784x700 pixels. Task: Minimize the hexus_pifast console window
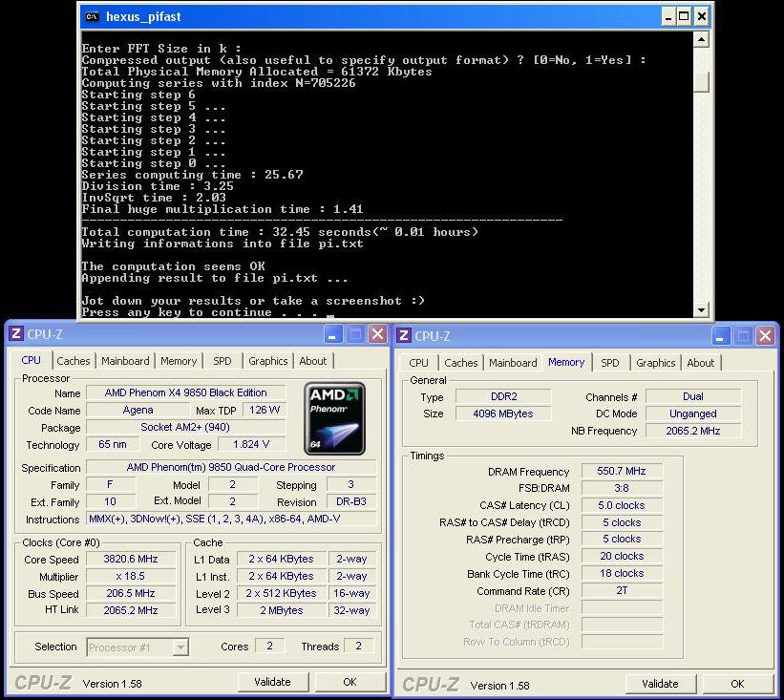pos(668,16)
